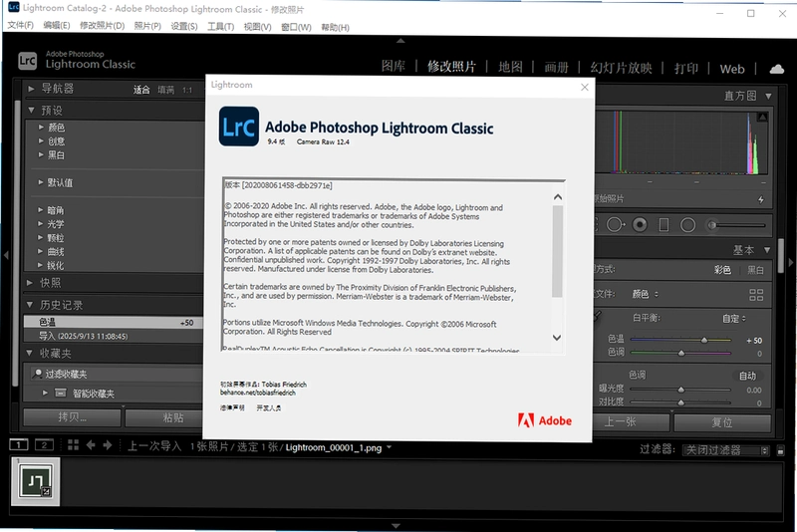Select the Red Eye Correction tool
Image resolution: width=797 pixels, height=532 pixels.
[x=640, y=224]
